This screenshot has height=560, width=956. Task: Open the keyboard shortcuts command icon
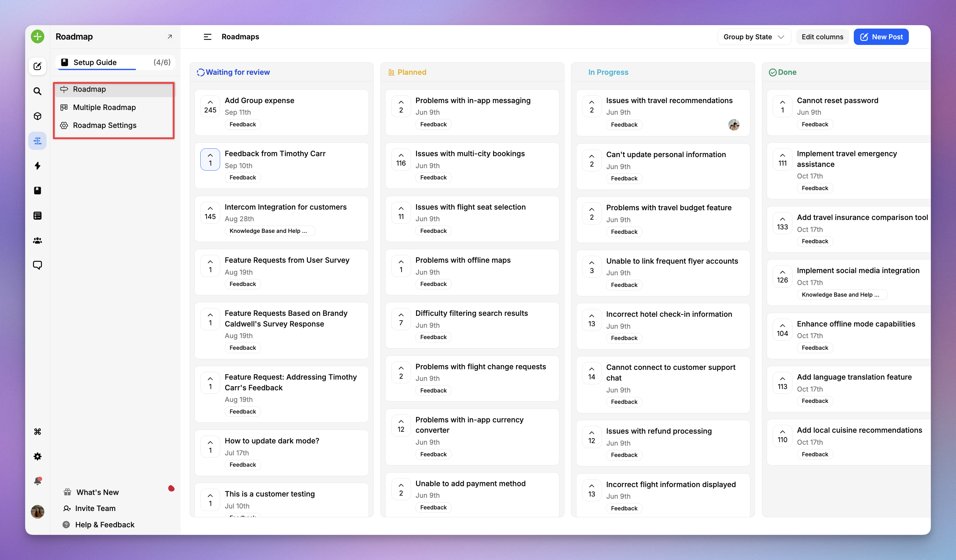click(37, 431)
